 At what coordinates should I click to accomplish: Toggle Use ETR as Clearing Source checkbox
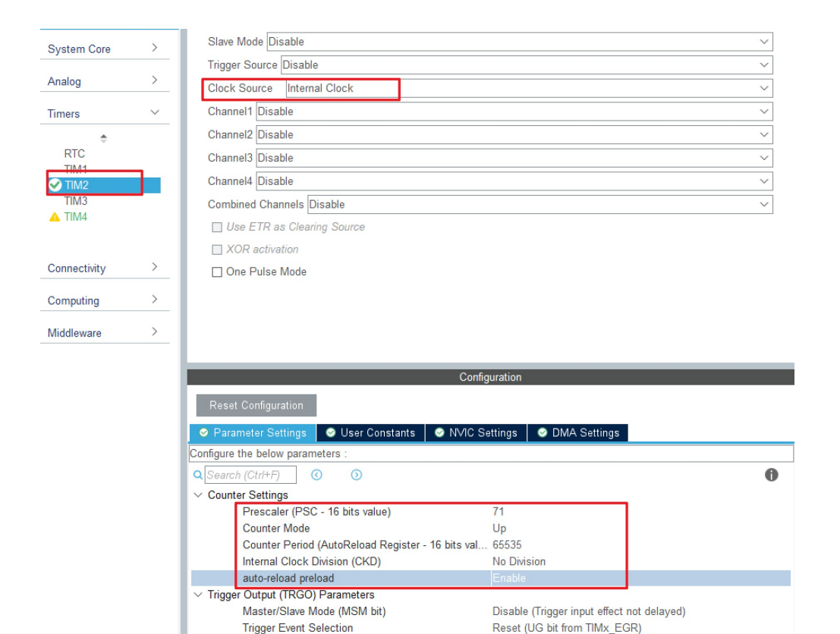(217, 227)
